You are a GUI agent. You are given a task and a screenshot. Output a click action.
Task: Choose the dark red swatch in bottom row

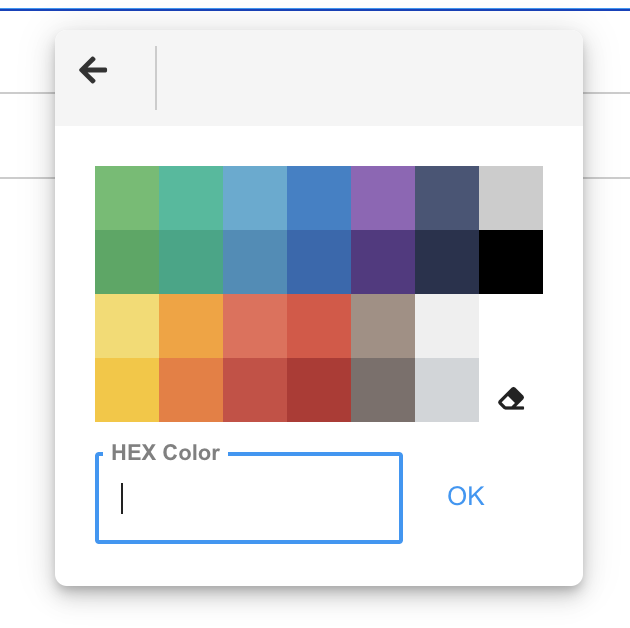tap(319, 390)
